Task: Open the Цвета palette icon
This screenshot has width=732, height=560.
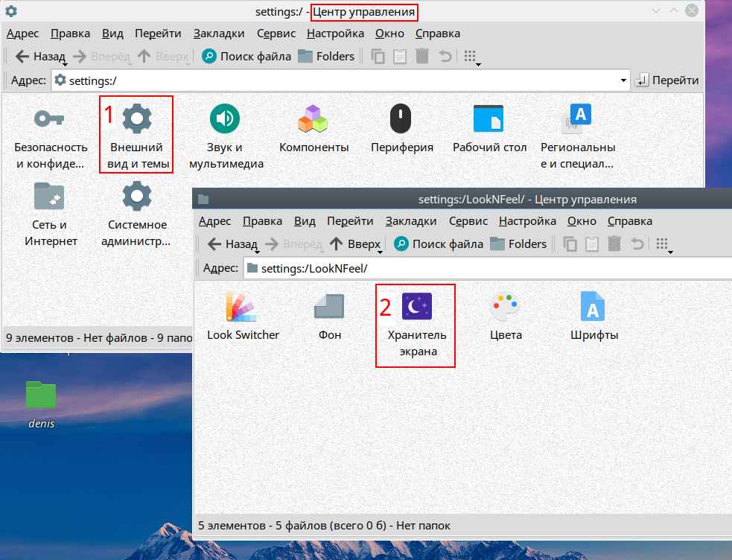Action: tap(506, 306)
